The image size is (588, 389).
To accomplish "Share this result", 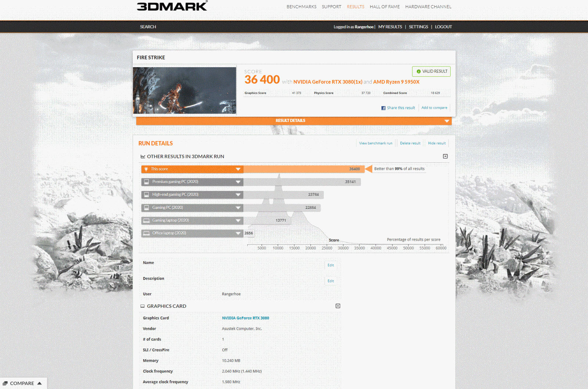I will pyautogui.click(x=401, y=108).
